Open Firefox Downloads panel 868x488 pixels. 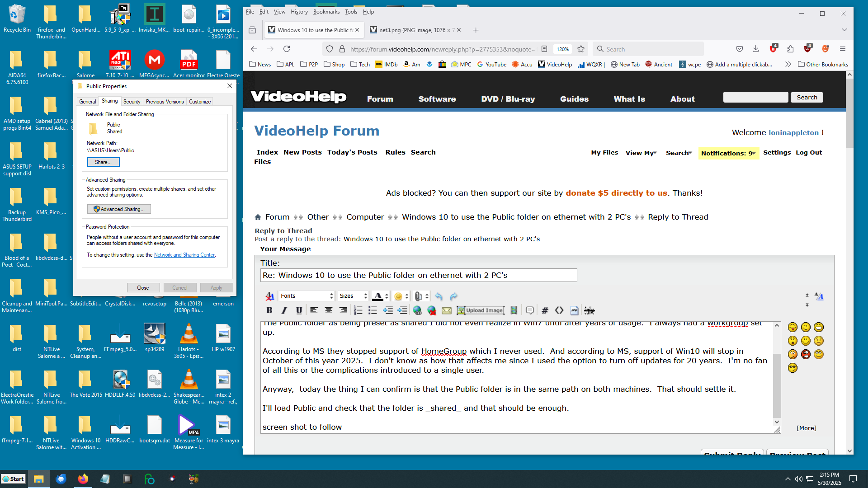tap(755, 49)
